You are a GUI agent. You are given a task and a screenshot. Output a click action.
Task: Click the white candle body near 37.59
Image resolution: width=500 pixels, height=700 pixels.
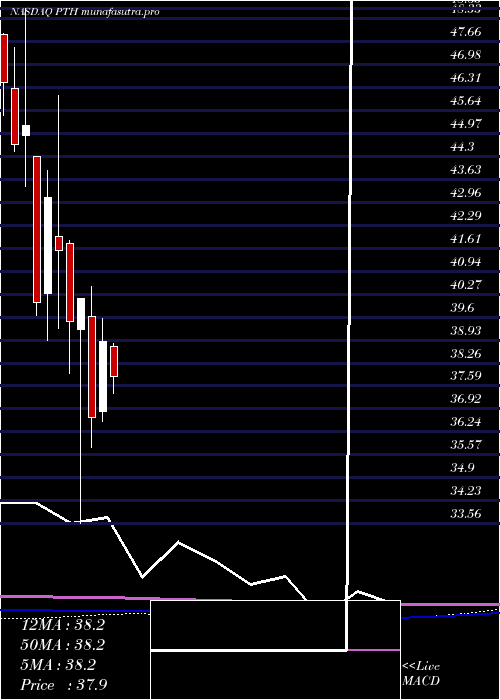point(103,376)
